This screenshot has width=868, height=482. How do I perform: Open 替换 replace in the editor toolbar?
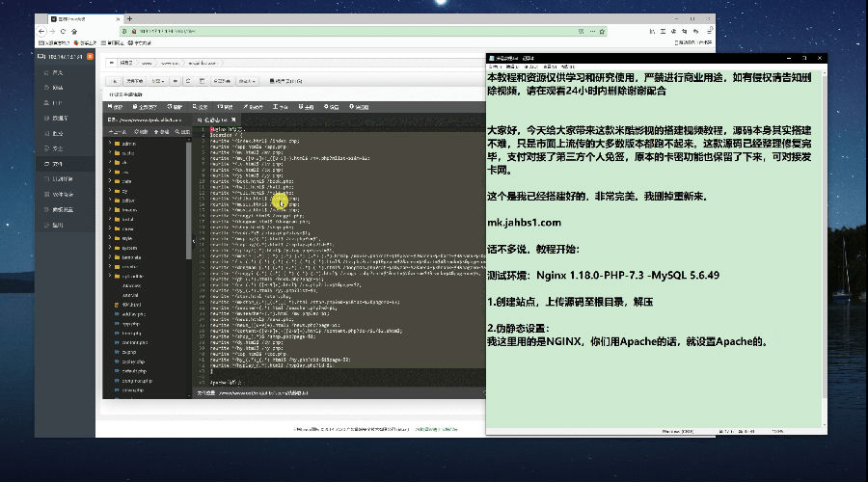(x=225, y=106)
